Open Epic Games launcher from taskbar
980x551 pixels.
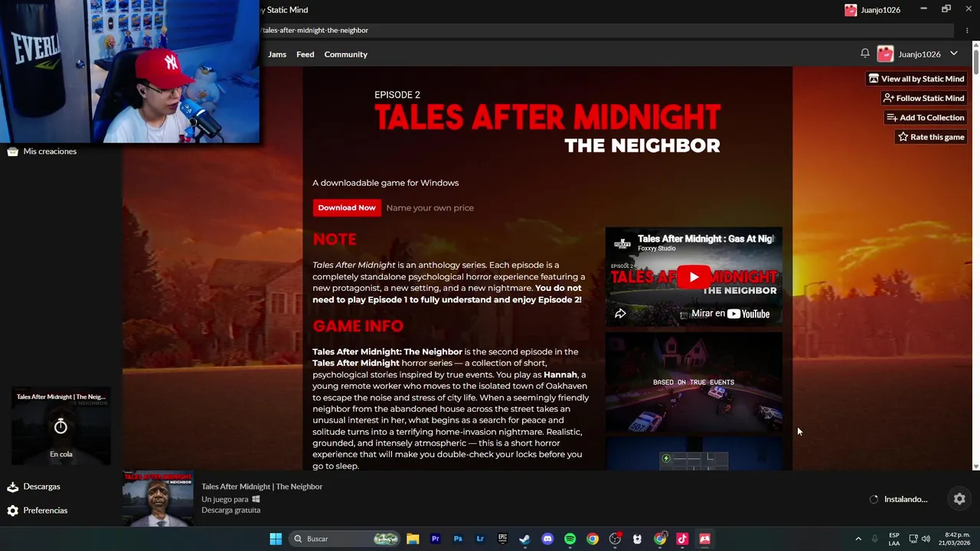coord(502,539)
